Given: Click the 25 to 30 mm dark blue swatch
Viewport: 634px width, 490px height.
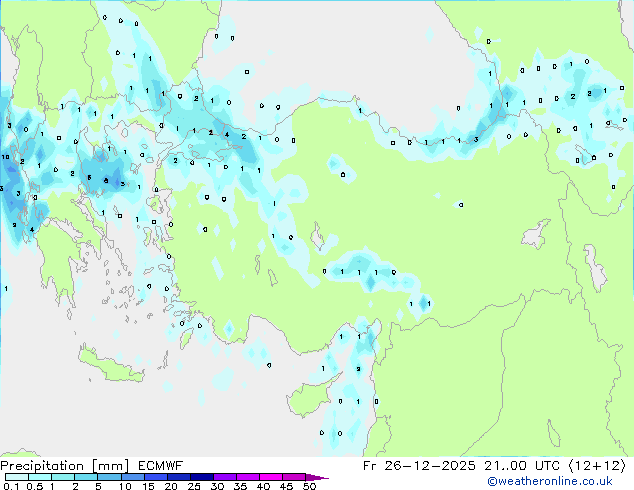Looking at the screenshot, I should coord(201,477).
